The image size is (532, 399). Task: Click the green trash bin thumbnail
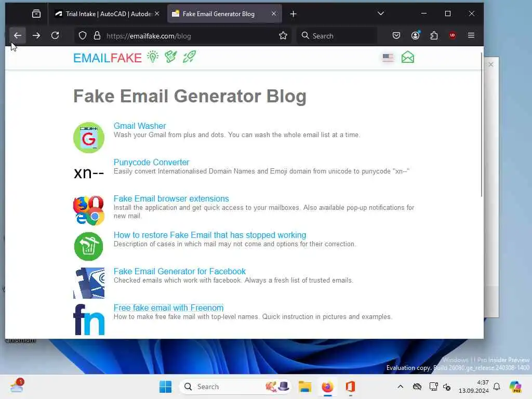point(88,246)
